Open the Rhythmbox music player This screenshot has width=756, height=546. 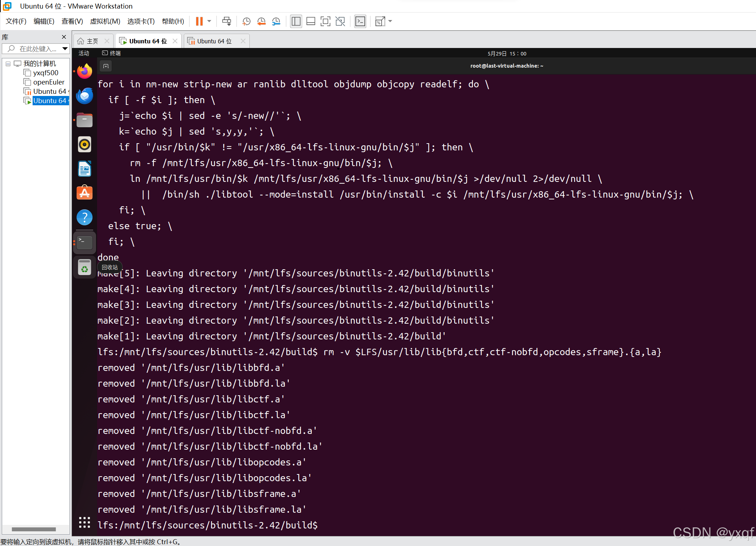85,144
